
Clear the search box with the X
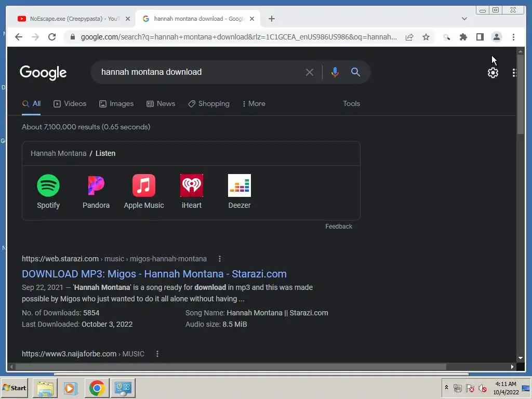310,72
